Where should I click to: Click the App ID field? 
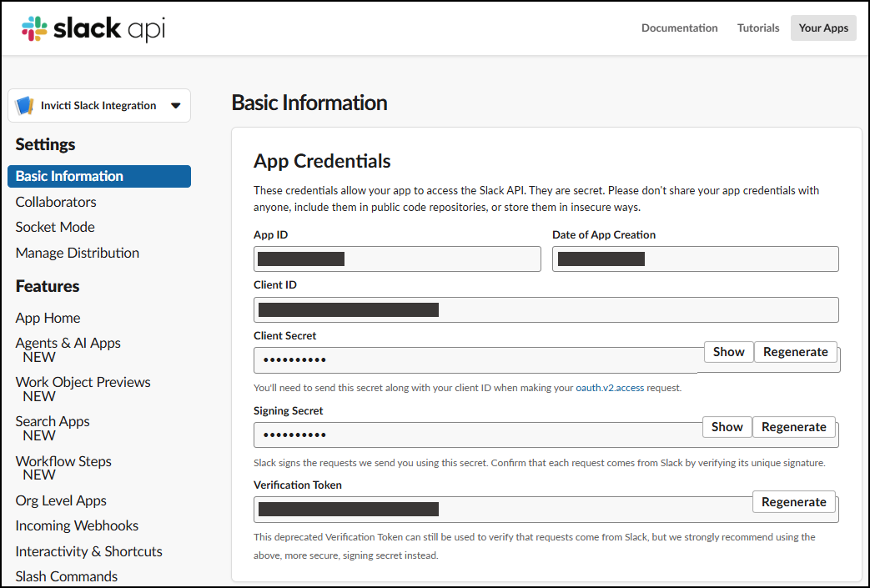click(x=397, y=259)
